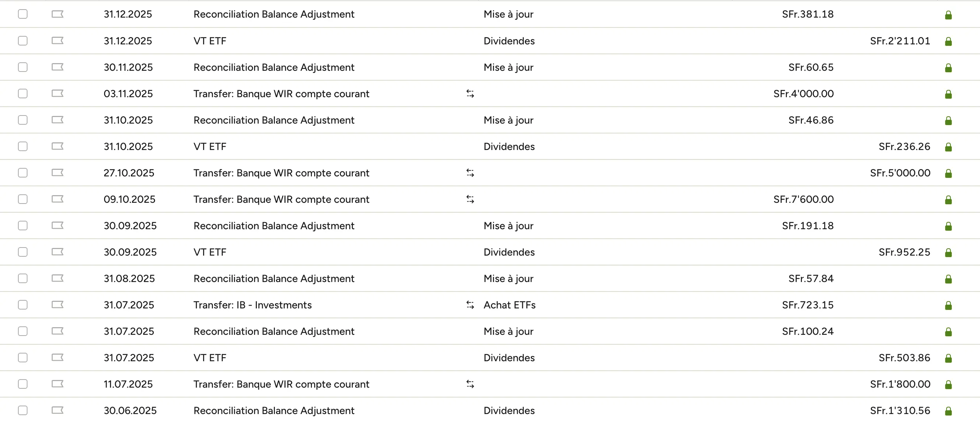
Task: Click the Transfer: IB - Investments description text
Action: [x=252, y=304]
